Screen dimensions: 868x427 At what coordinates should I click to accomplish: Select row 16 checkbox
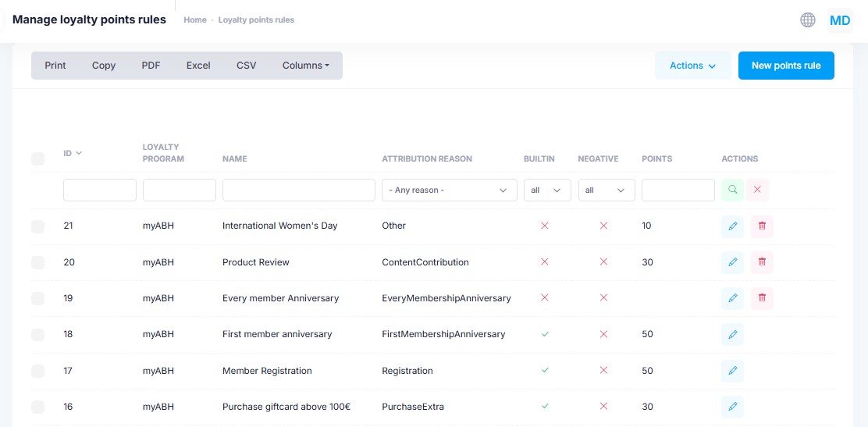coord(37,407)
